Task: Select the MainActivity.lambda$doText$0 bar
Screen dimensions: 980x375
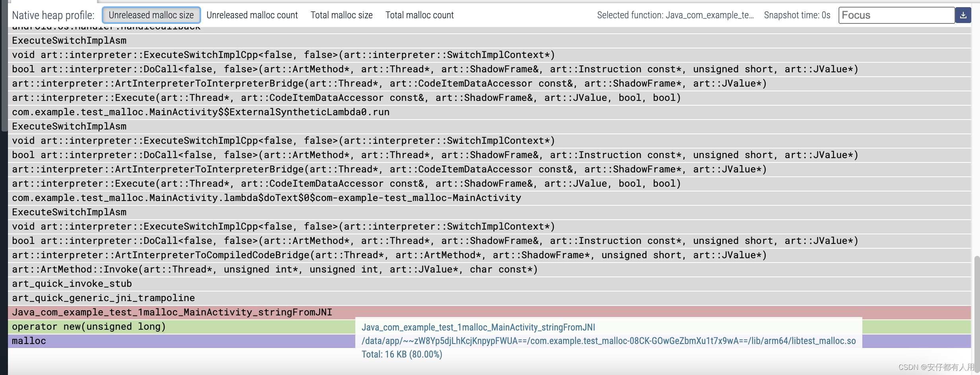Action: click(489, 198)
